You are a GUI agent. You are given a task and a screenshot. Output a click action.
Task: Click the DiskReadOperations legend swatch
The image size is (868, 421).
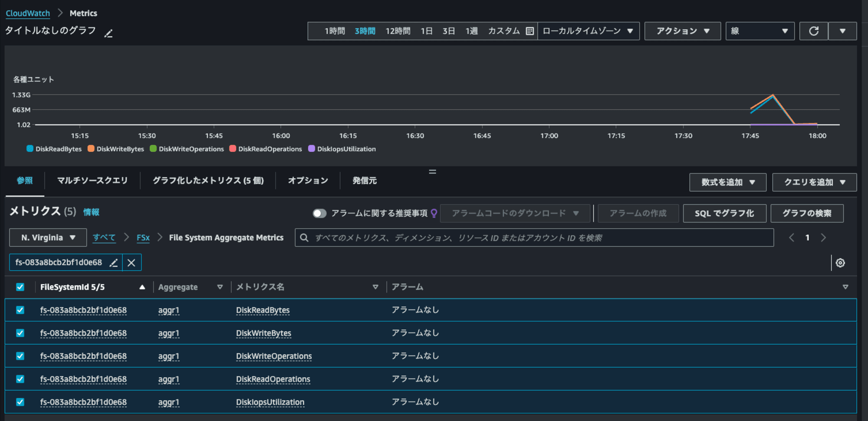click(x=233, y=149)
